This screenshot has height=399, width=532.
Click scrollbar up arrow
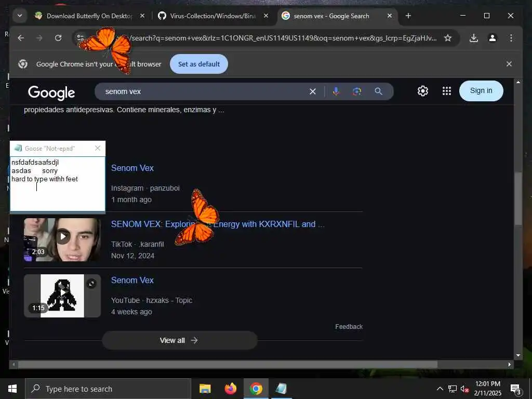point(518,82)
